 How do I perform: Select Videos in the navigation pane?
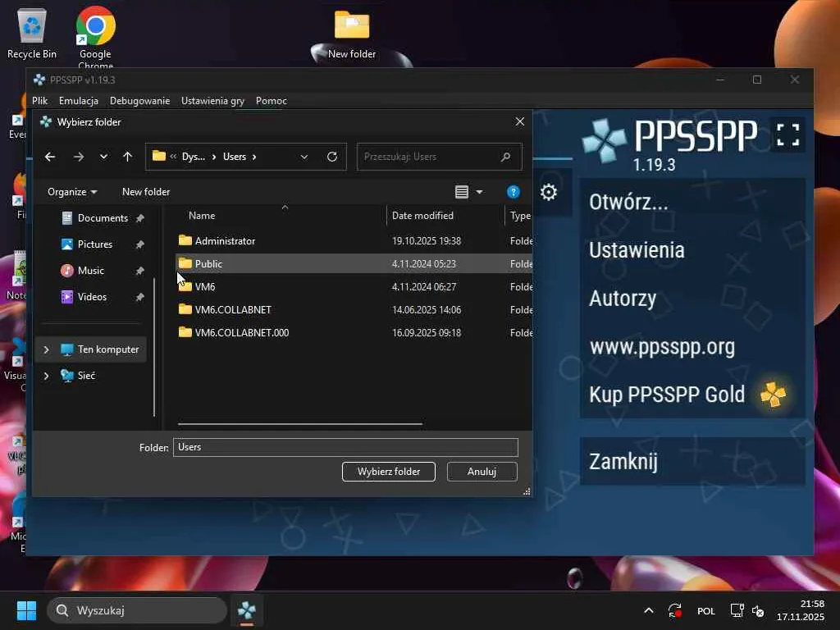click(92, 297)
